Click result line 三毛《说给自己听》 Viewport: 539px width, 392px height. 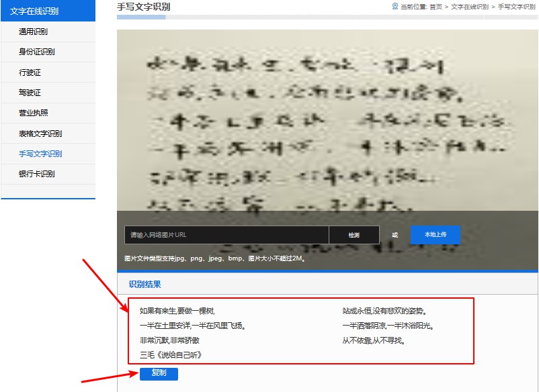click(x=171, y=355)
